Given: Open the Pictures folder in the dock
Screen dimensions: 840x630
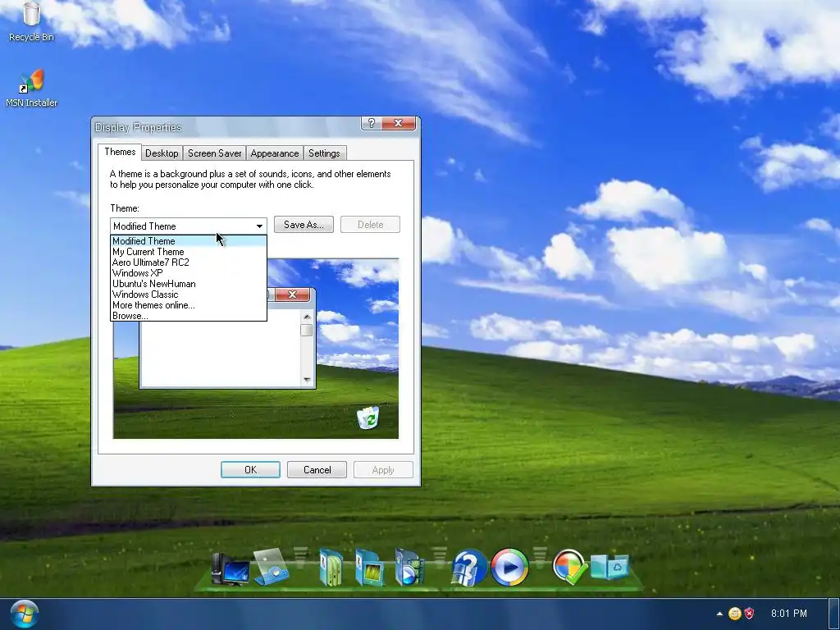Looking at the screenshot, I should point(369,568).
